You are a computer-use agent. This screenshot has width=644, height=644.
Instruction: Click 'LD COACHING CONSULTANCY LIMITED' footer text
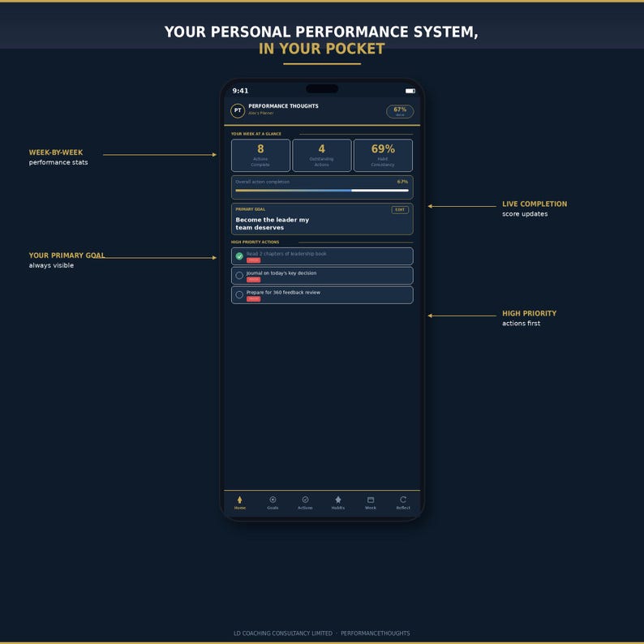(283, 633)
